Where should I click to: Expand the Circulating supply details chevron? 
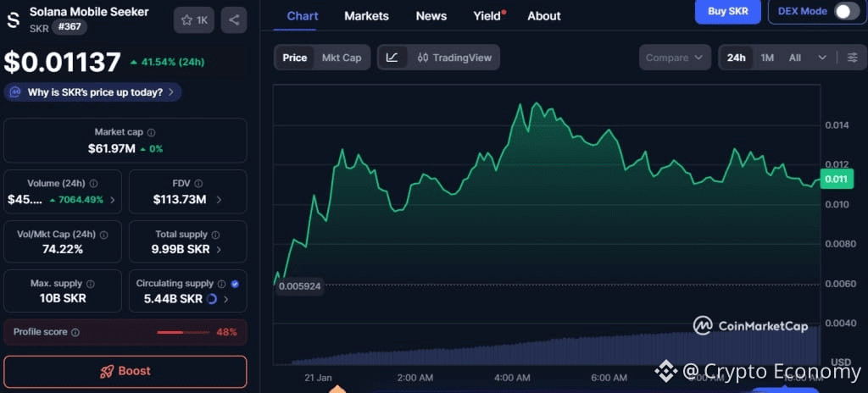[x=225, y=300]
